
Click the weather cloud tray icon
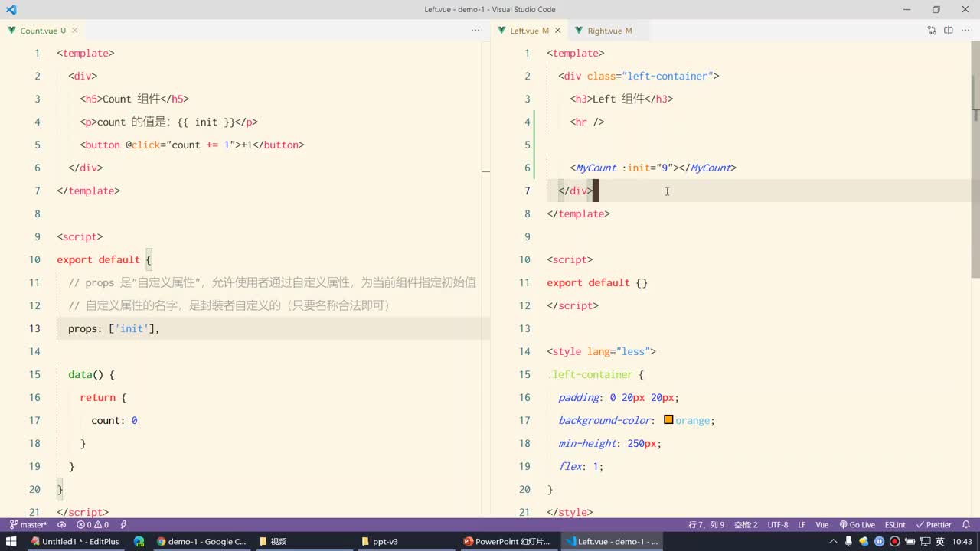(864, 541)
